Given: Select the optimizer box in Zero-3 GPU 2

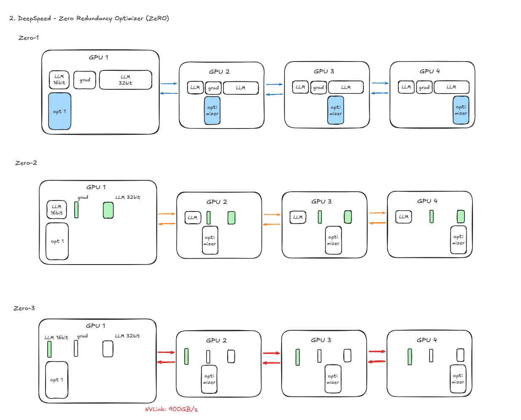Looking at the screenshot, I should point(209,379).
